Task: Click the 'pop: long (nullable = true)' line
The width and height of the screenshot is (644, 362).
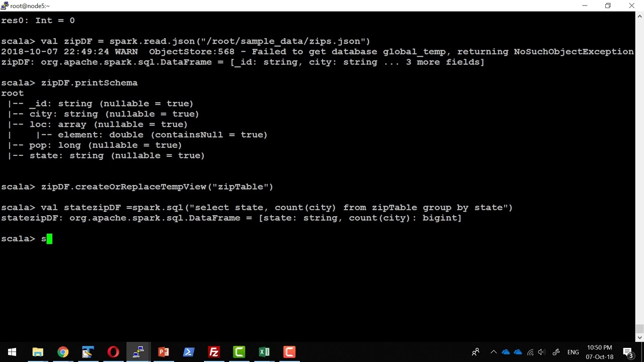Action: point(95,145)
